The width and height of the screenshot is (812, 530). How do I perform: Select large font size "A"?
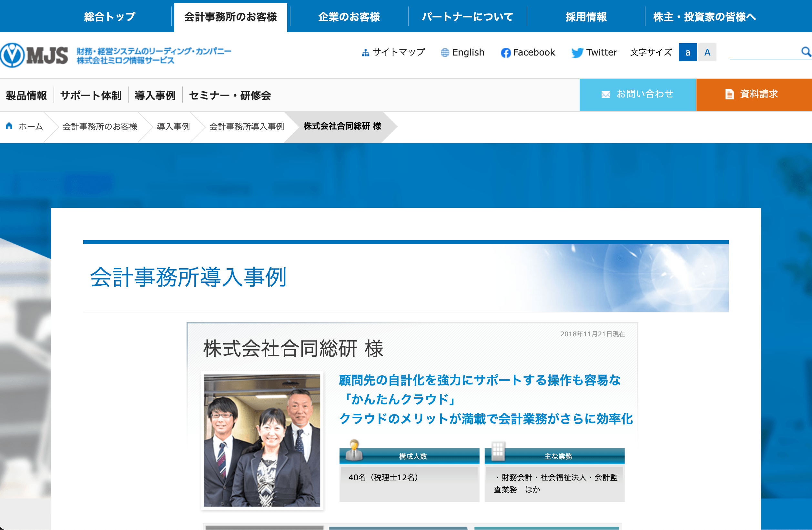click(707, 52)
